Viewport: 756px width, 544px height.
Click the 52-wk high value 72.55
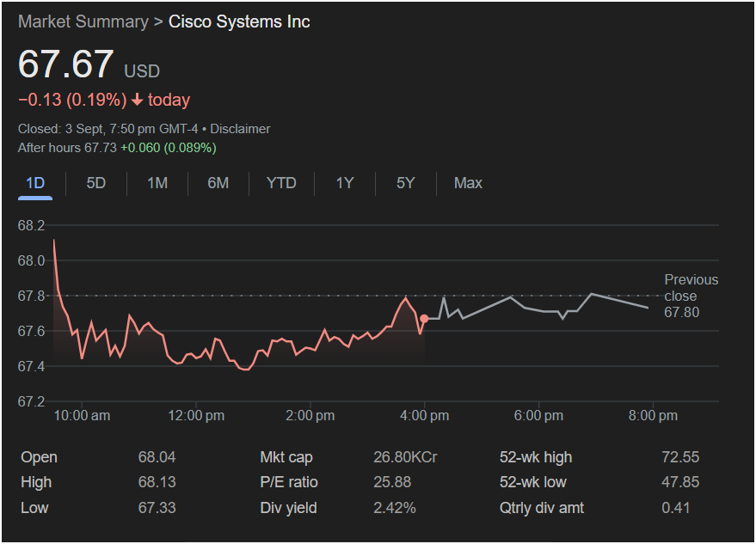tap(680, 457)
